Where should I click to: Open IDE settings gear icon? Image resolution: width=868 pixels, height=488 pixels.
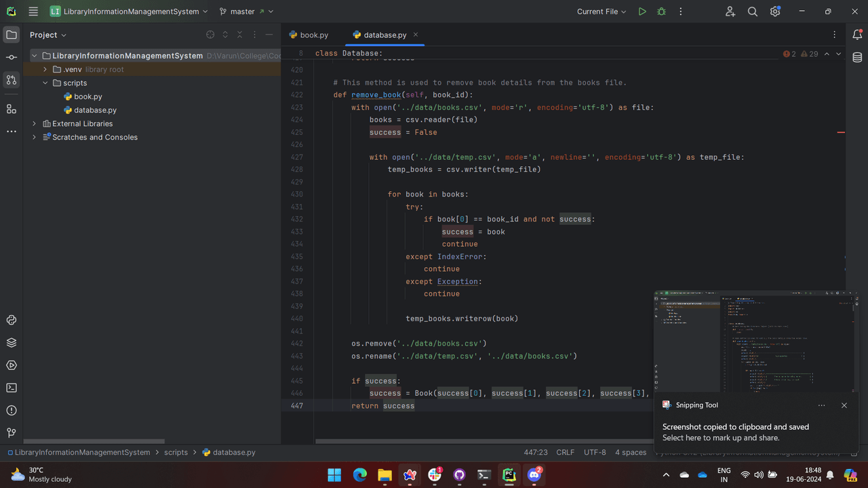775,12
